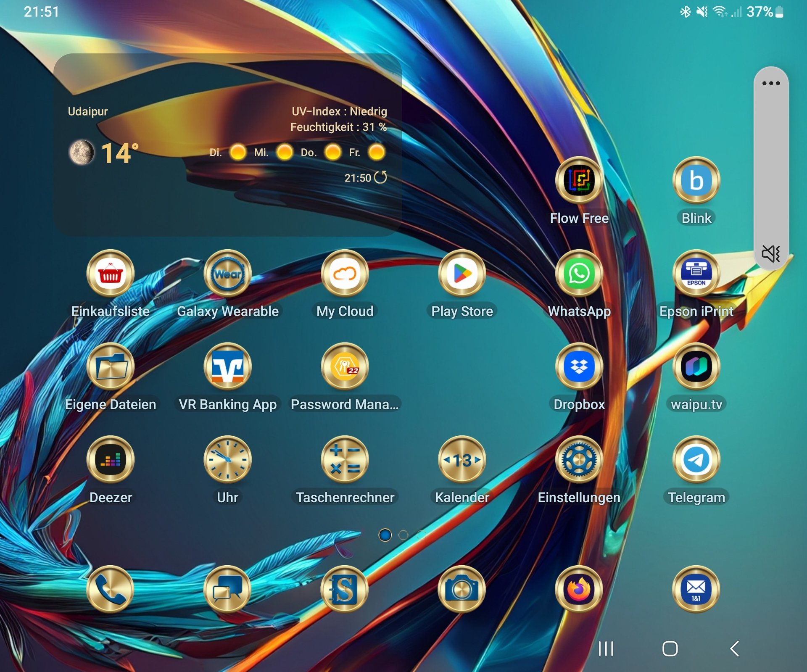This screenshot has height=672, width=807.
Task: Open Galaxy Wearable app
Action: coord(227,274)
